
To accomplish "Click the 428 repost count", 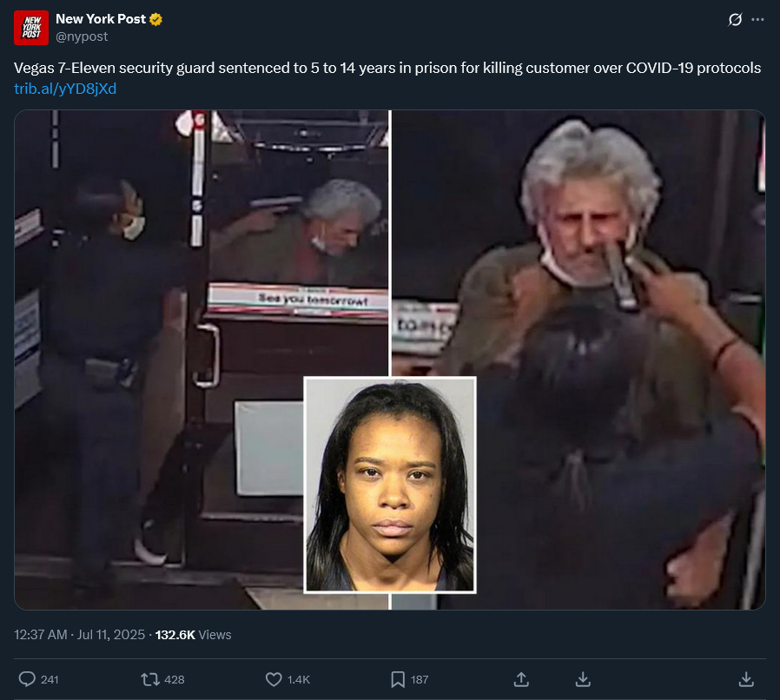I will click(174, 680).
